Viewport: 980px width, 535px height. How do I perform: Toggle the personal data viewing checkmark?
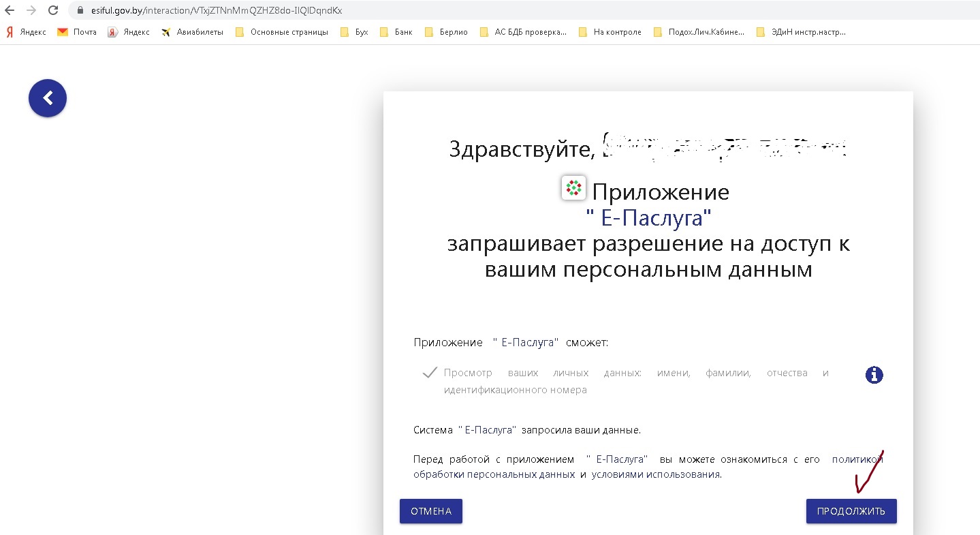pos(430,373)
